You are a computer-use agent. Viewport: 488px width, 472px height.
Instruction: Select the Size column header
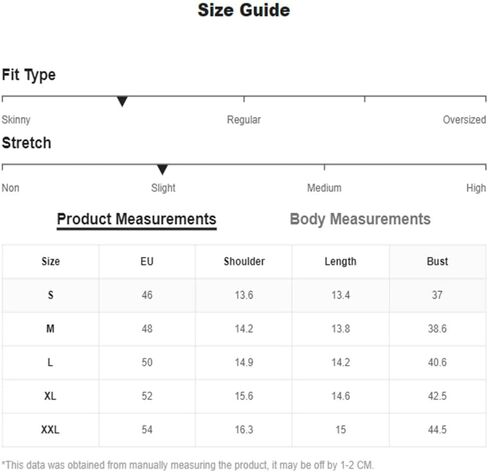[x=51, y=262]
